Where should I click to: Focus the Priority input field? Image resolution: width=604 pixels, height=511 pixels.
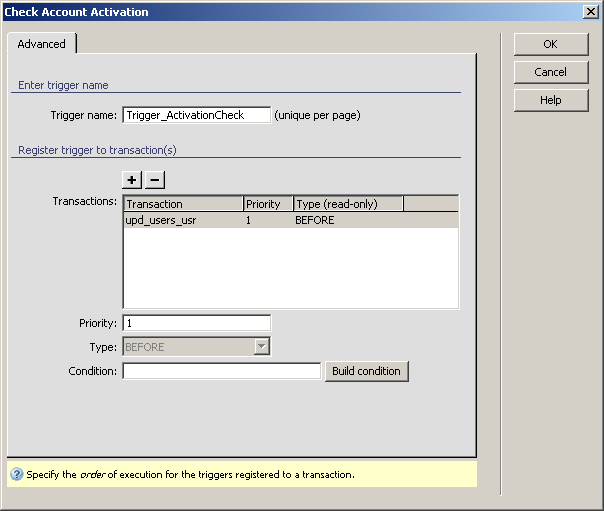[196, 323]
